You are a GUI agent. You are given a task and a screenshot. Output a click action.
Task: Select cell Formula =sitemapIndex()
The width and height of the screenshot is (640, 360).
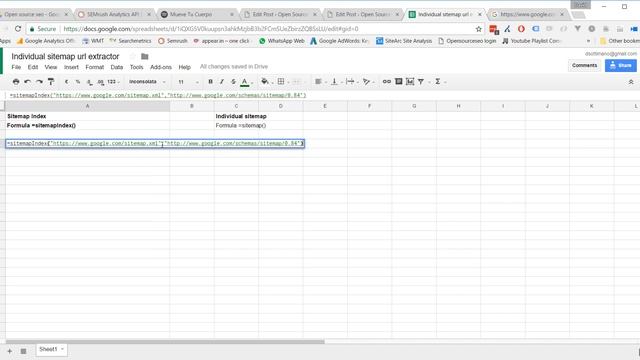(87, 125)
